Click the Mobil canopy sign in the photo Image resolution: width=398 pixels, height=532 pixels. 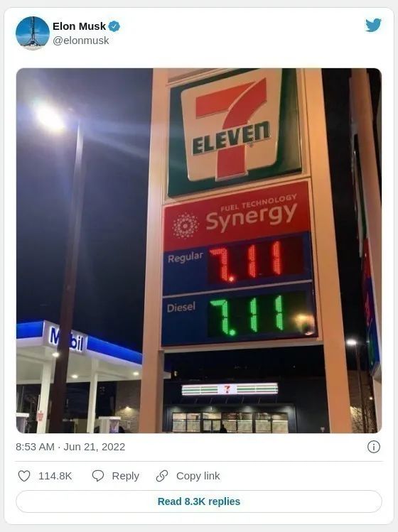(67, 339)
